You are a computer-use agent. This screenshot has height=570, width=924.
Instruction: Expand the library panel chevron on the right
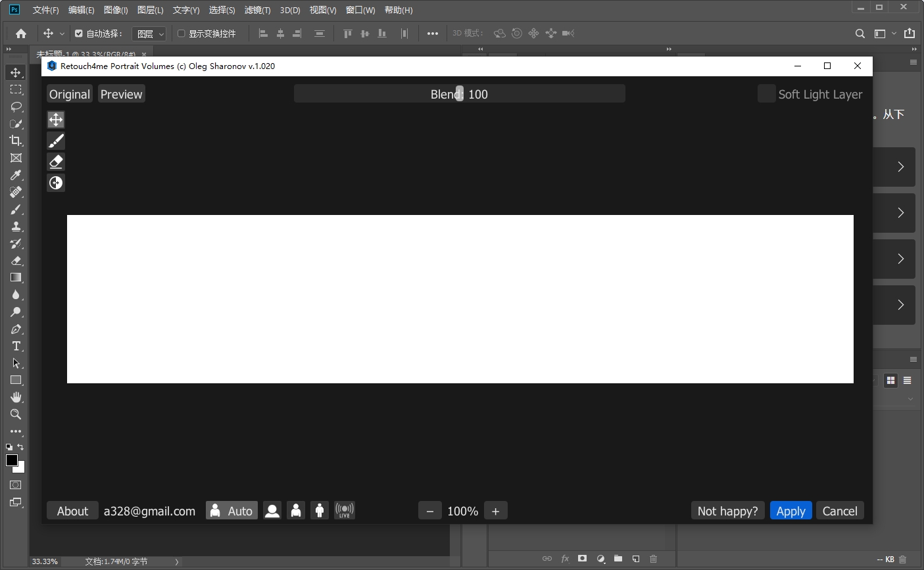coord(901,167)
